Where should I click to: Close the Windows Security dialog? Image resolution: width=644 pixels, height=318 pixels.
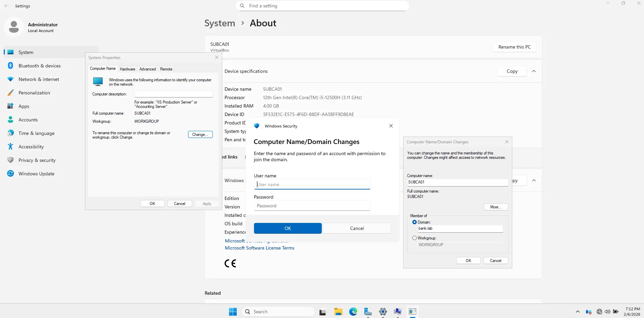(x=391, y=126)
